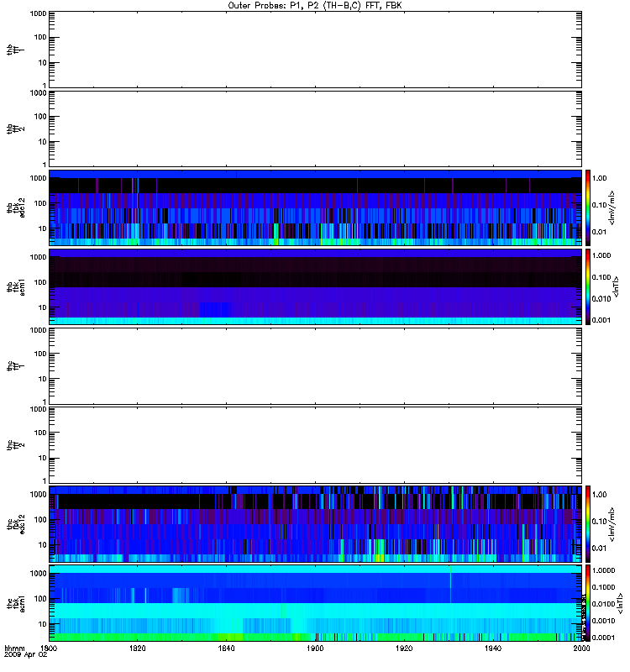Screen dimensions: 630x672
Task: Click the thb fbk scm1 spectrogram panel
Action: point(315,286)
